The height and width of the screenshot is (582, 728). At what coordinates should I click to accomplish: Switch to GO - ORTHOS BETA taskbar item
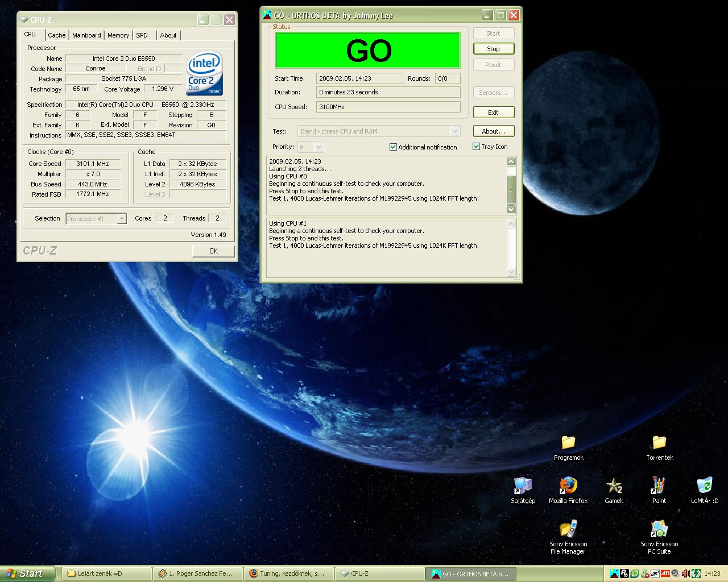click(471, 573)
